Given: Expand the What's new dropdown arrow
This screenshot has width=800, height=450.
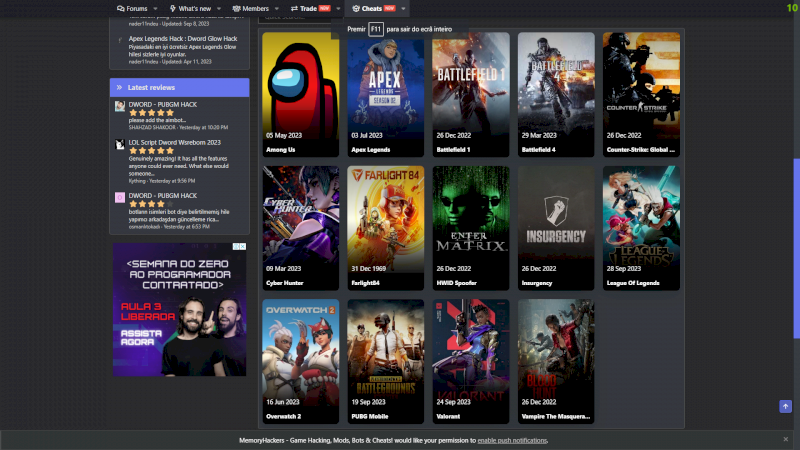Looking at the screenshot, I should (x=218, y=8).
